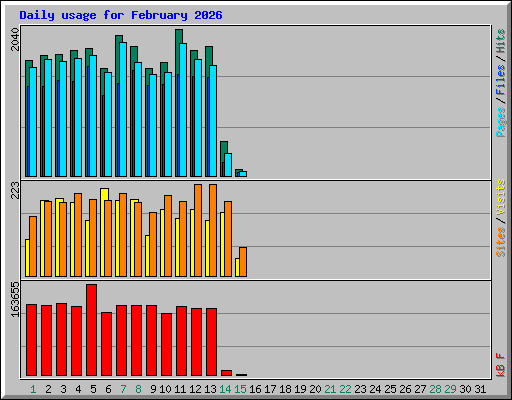512x400 pixels.
Task: Click the 'Daily usage for February 2026' title
Action: pos(121,15)
